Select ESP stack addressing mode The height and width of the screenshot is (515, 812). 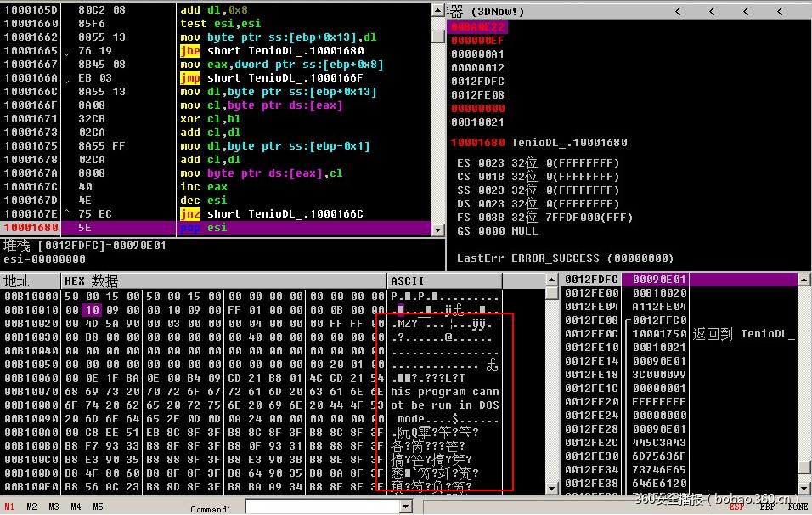pyautogui.click(x=736, y=507)
